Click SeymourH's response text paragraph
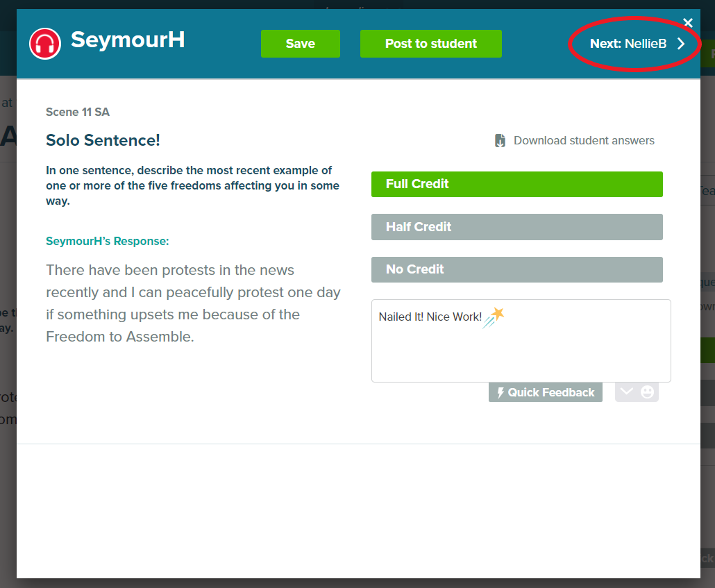Viewport: 715px width, 588px height. click(x=193, y=303)
